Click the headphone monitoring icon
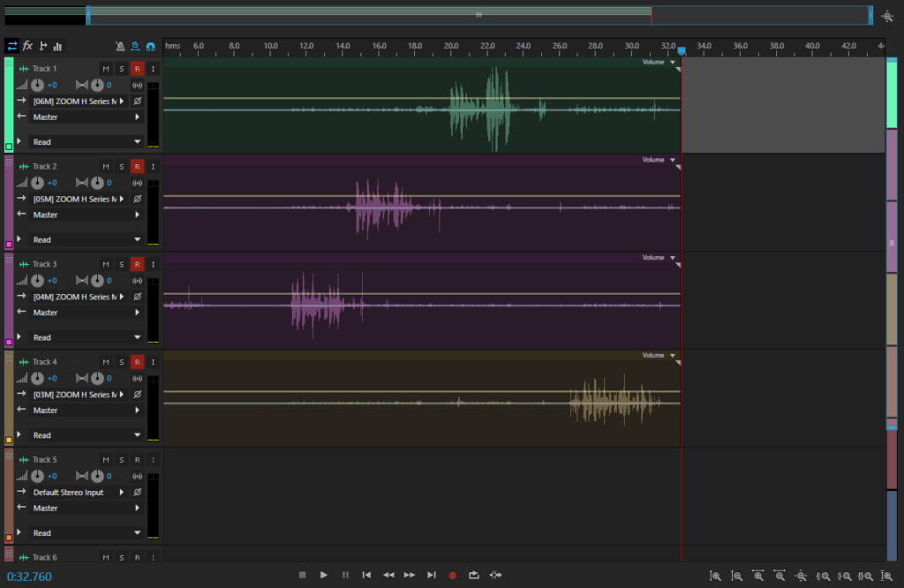 pos(150,46)
